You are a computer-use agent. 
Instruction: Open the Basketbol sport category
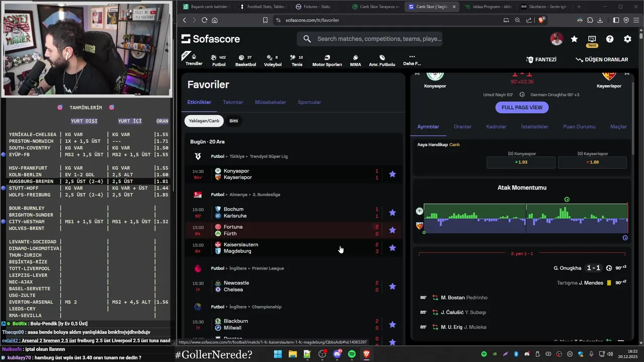pyautogui.click(x=246, y=60)
